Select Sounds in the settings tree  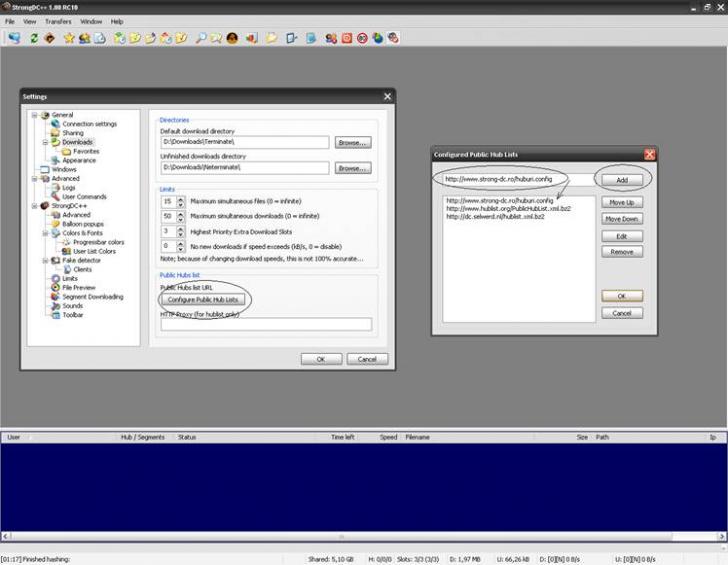tap(73, 306)
